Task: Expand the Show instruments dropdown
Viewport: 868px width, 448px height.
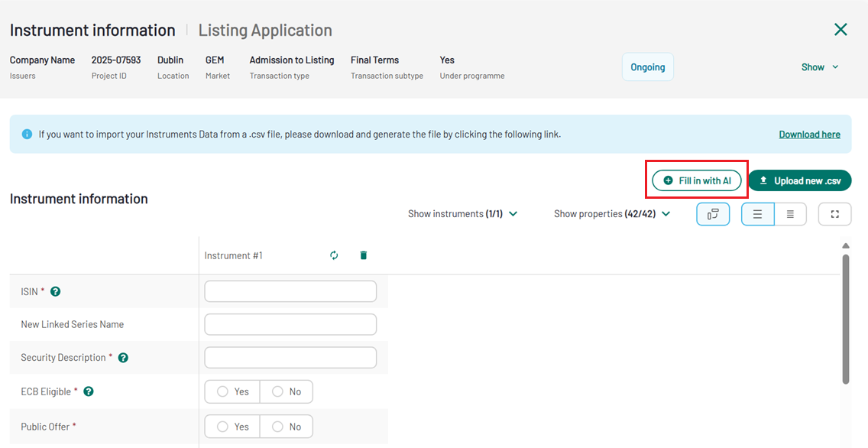Action: coord(462,214)
